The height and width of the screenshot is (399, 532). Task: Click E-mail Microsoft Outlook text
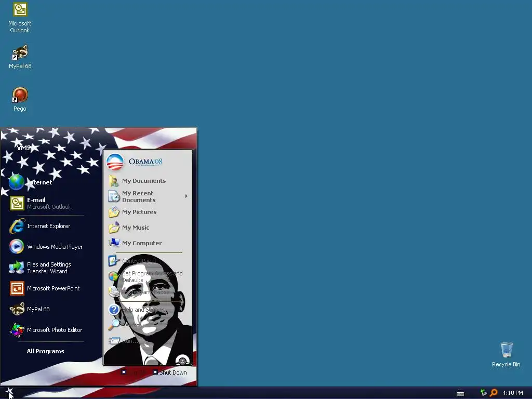tap(49, 203)
